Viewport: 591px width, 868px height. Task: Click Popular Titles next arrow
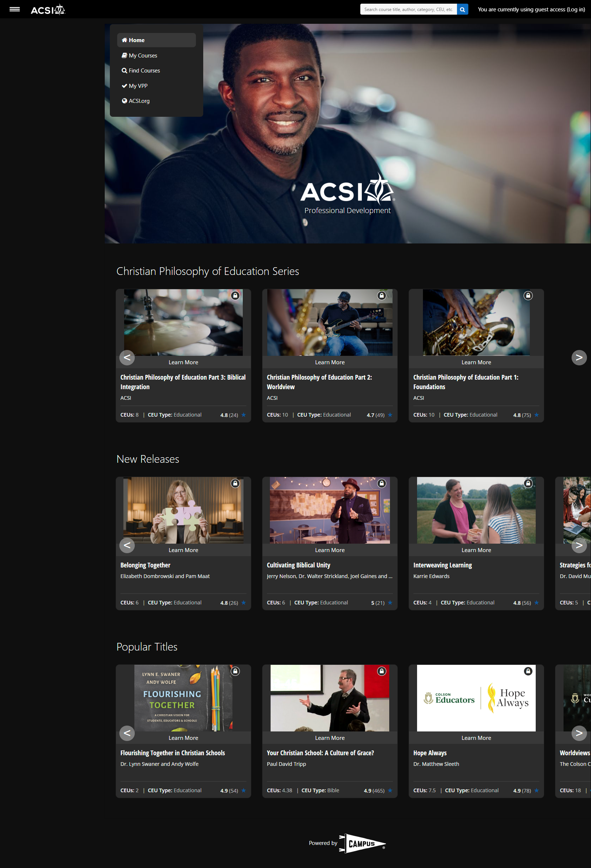tap(579, 733)
